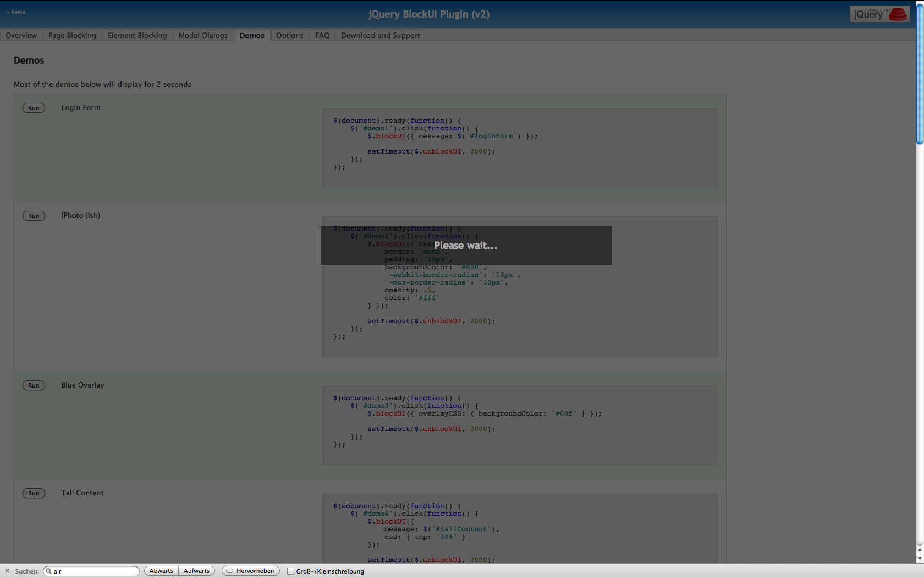Open the Modal Dialogs tab
924x578 pixels.
coord(203,35)
